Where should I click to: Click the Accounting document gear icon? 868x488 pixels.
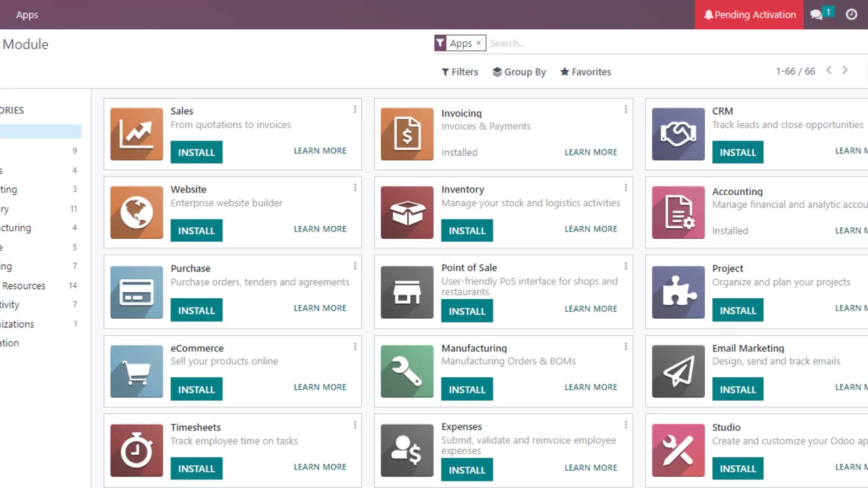click(x=678, y=213)
